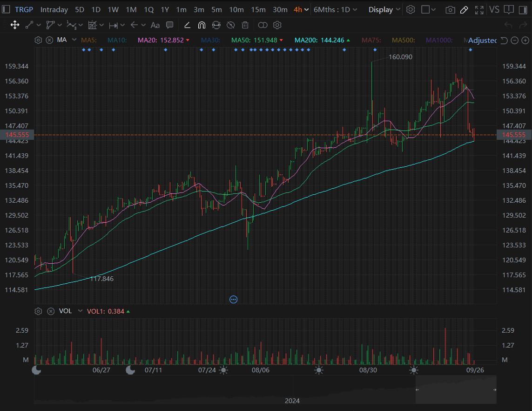Switch to 1M timeframe
Screen dimensions: 532x411
click(131, 9)
